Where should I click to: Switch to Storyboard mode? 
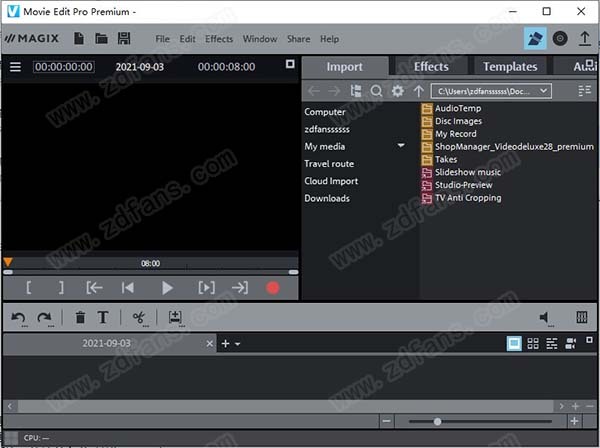514,343
